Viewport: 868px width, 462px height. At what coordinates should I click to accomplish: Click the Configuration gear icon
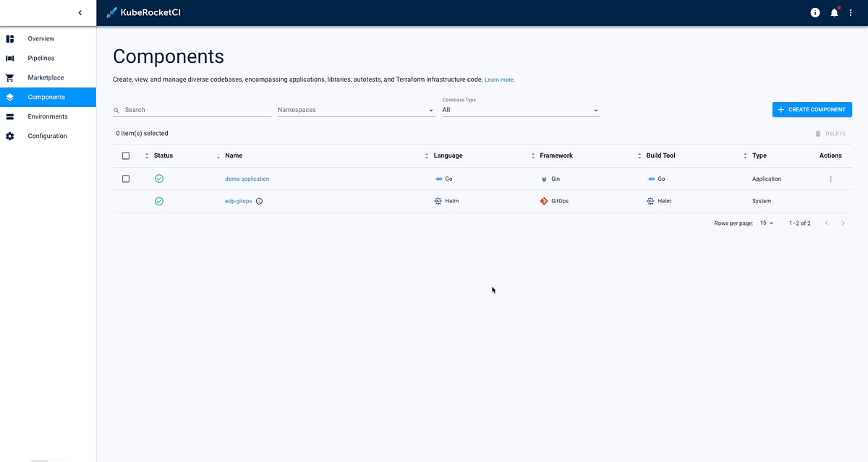point(10,136)
